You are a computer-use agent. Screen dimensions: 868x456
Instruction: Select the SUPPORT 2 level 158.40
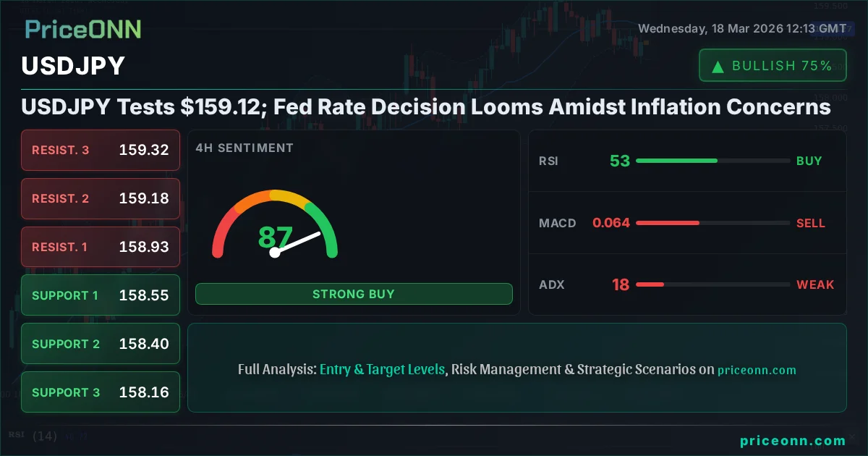[101, 344]
